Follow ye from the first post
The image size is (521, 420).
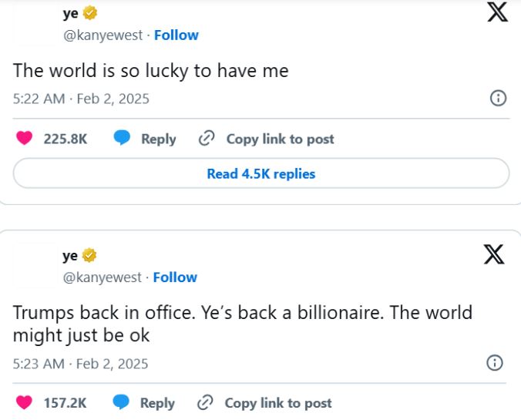click(x=176, y=35)
